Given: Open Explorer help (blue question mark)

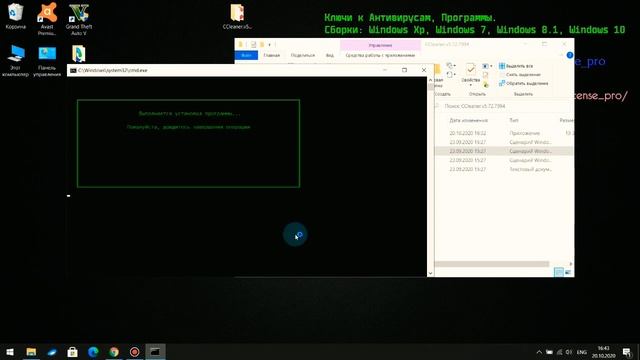Looking at the screenshot, I should [x=570, y=55].
